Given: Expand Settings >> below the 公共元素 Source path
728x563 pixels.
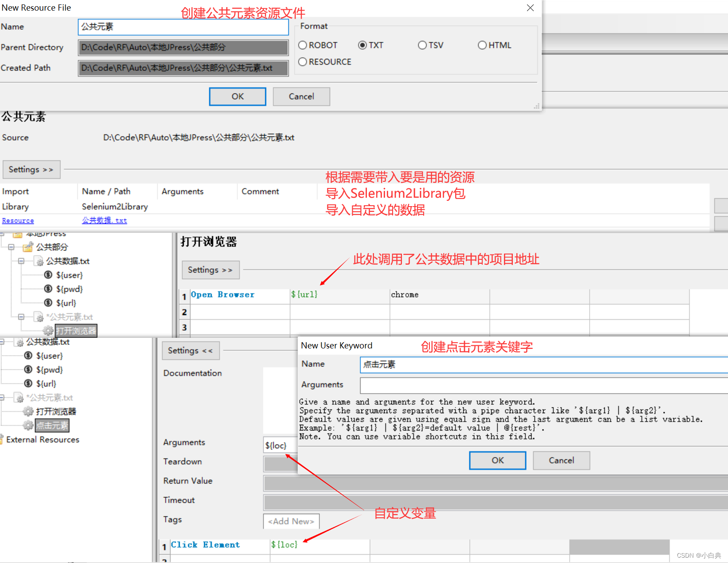Looking at the screenshot, I should 31,170.
